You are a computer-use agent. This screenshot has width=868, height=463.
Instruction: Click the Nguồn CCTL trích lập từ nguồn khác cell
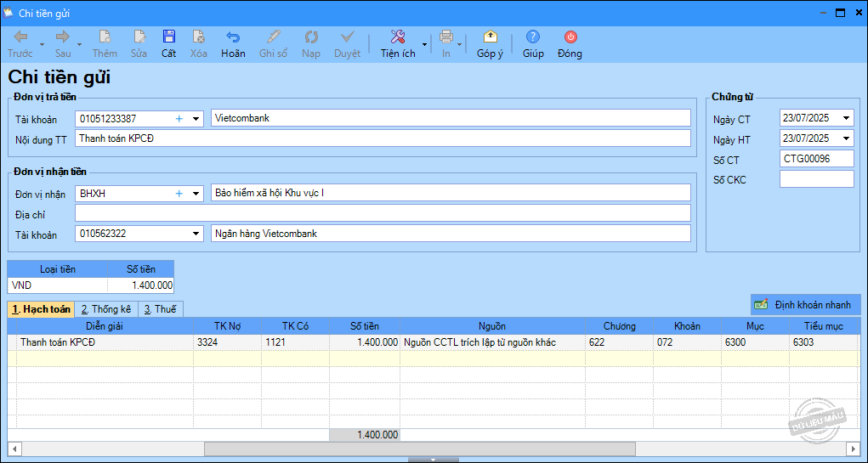tap(493, 342)
